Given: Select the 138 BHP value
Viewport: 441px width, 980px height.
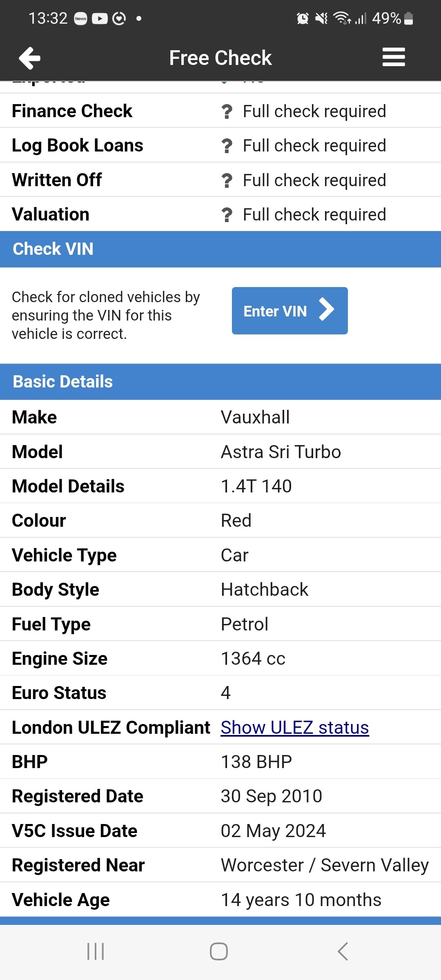Looking at the screenshot, I should [256, 762].
